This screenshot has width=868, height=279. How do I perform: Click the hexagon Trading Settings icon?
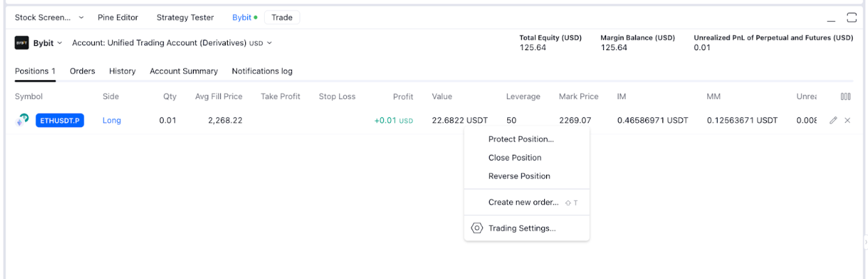click(x=476, y=228)
